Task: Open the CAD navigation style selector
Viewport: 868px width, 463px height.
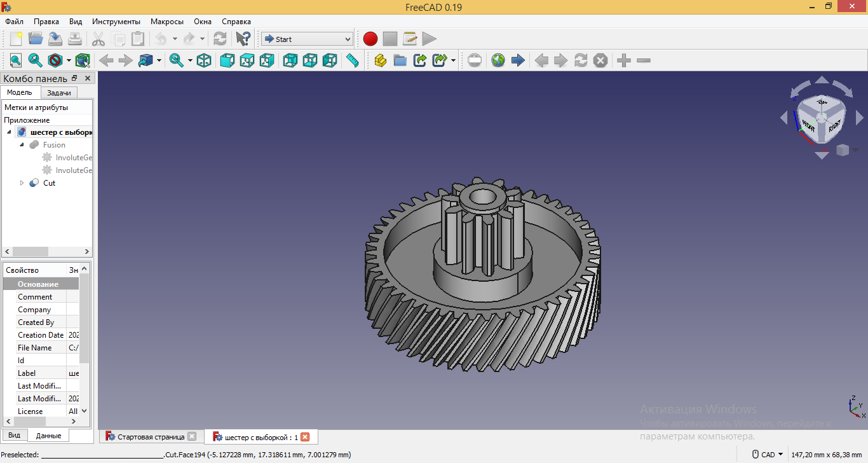Action: point(768,455)
